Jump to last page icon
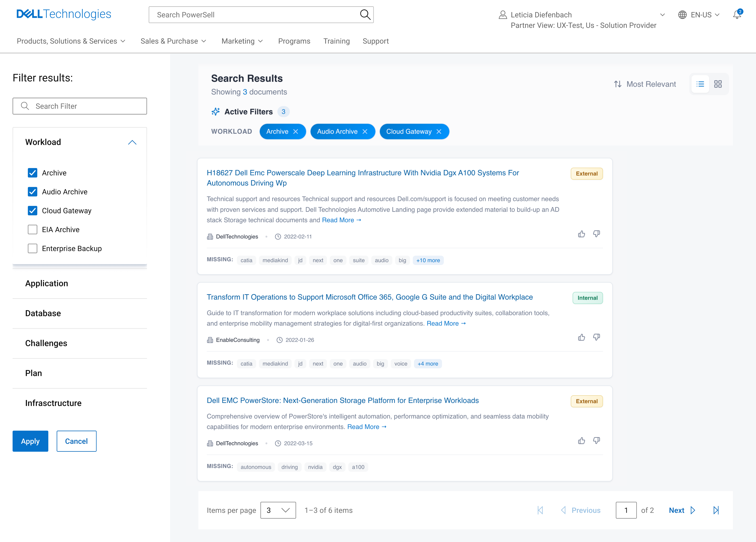The height and width of the screenshot is (542, 756). 716,510
